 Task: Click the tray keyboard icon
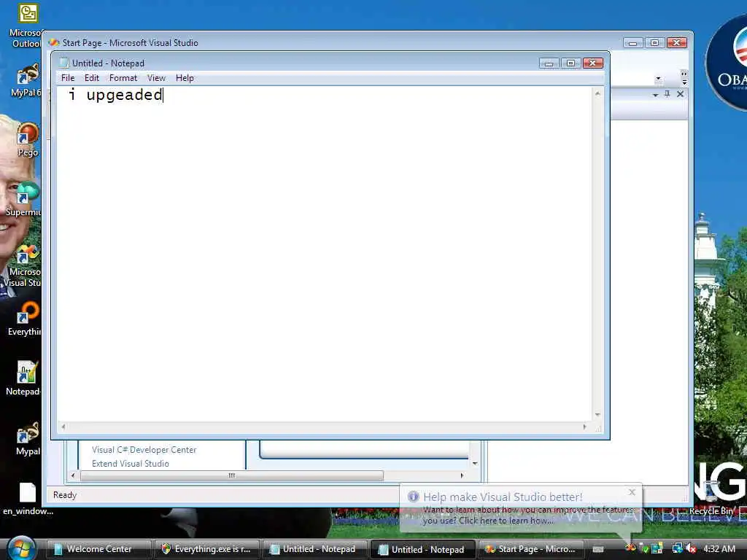[x=598, y=549]
